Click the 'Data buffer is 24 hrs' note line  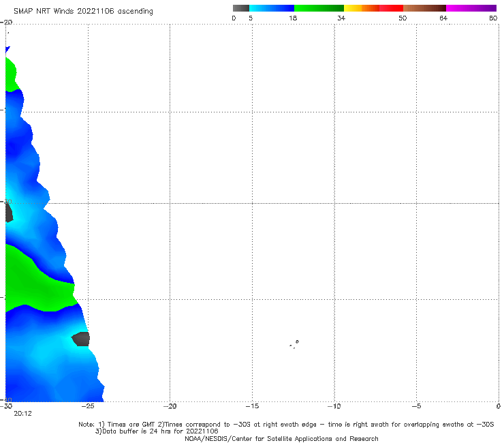[x=157, y=431]
